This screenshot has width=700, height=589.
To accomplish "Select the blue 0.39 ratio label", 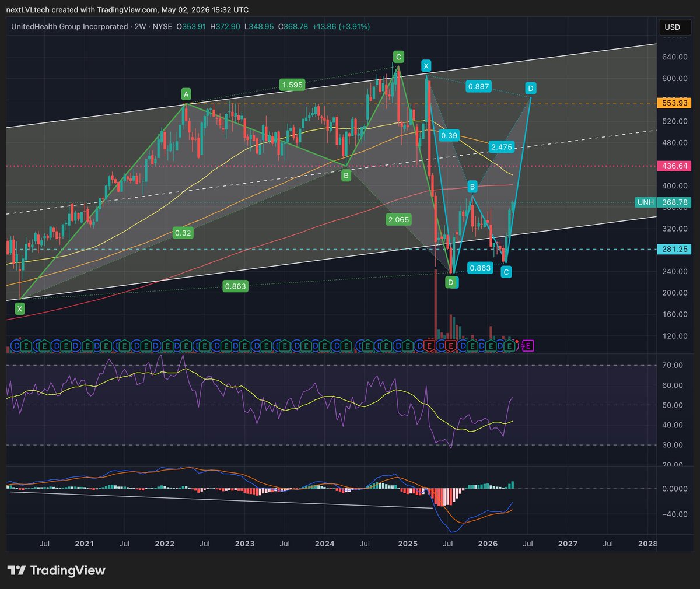I will [449, 135].
